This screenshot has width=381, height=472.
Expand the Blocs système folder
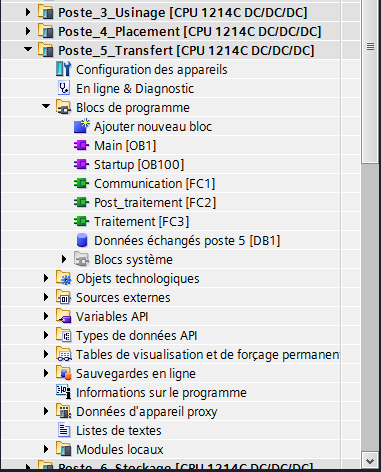point(64,259)
